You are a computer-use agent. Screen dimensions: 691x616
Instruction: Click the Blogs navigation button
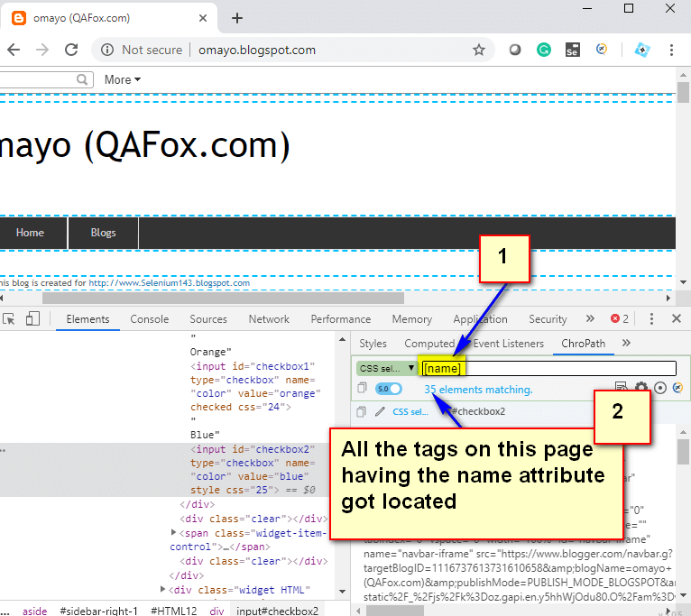[x=103, y=233]
